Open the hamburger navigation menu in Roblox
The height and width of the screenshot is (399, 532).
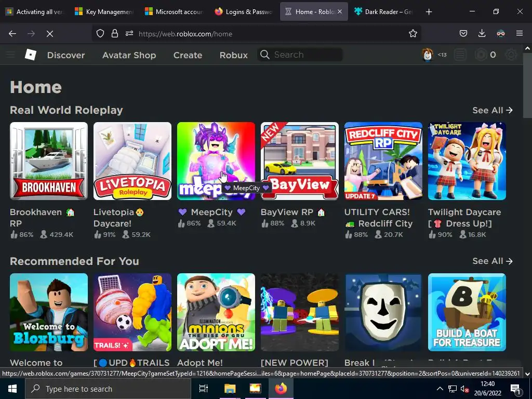point(10,54)
